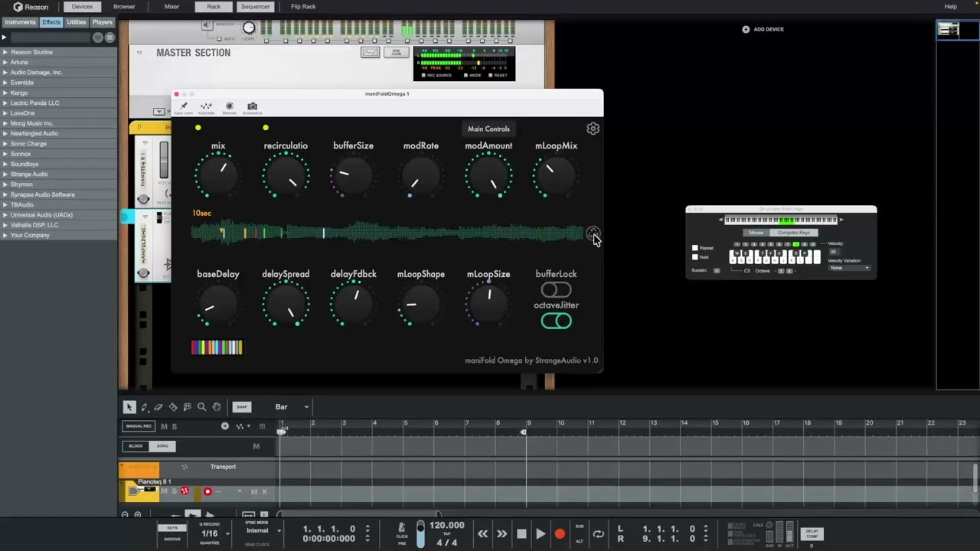Image resolution: width=980 pixels, height=551 pixels.
Task: Click the add track plus icon
Action: [x=225, y=426]
